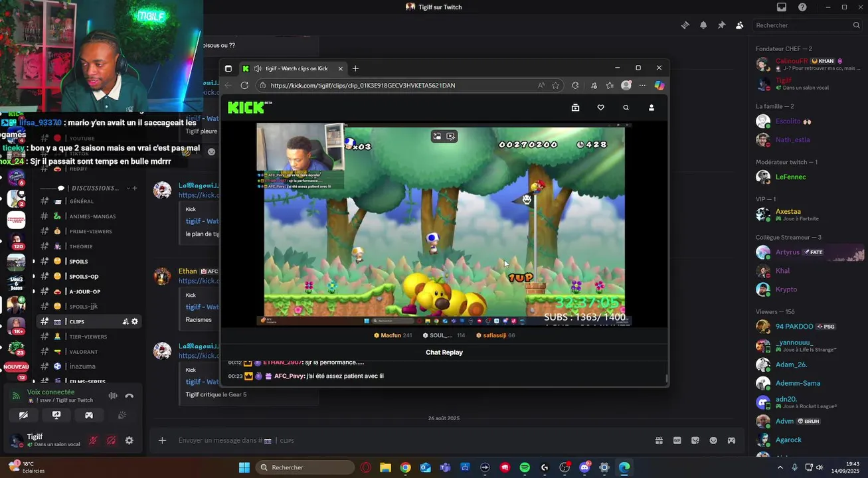Create an invite for the CLIPS channel
The height and width of the screenshot is (478, 868).
[125, 321]
